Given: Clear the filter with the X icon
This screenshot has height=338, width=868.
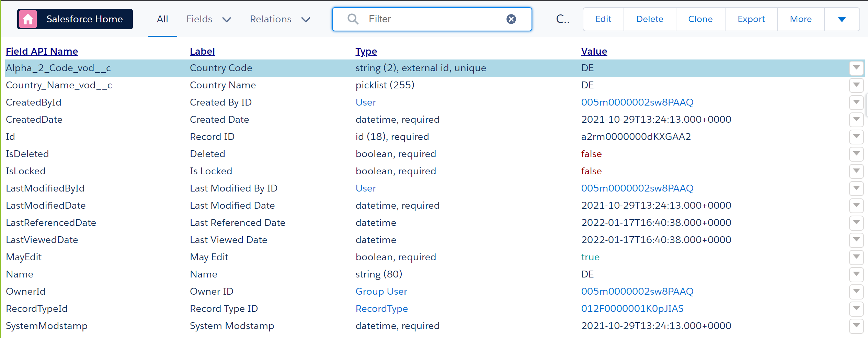Looking at the screenshot, I should click(511, 19).
